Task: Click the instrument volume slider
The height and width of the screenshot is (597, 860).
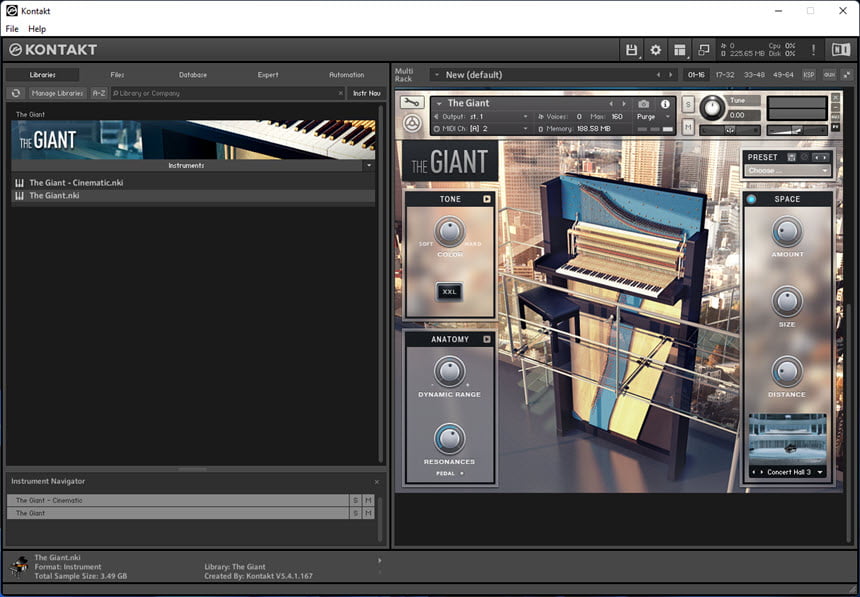Action: 797,131
